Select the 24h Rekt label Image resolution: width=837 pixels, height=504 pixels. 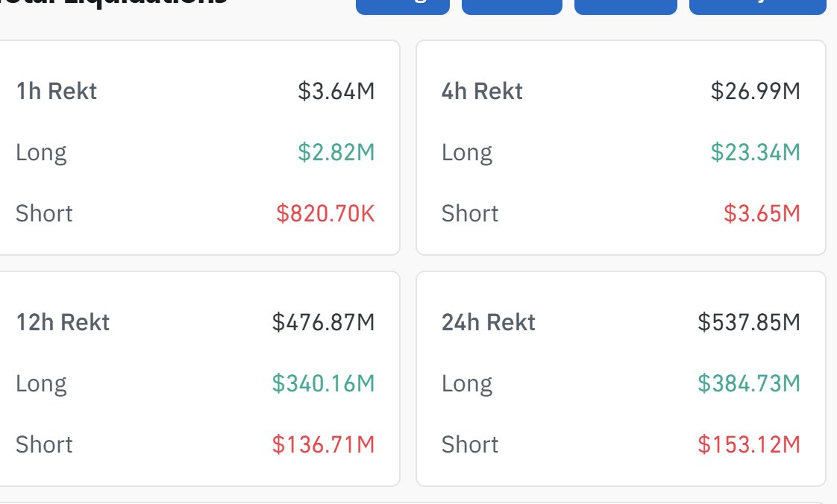[x=489, y=323]
